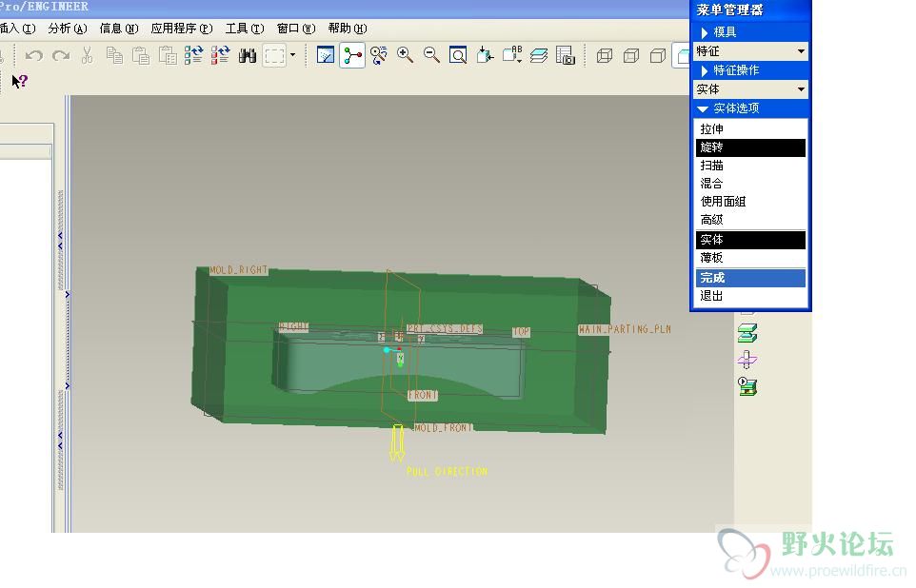Click the Zoom Out magnifier
The image size is (916, 588).
pos(431,55)
